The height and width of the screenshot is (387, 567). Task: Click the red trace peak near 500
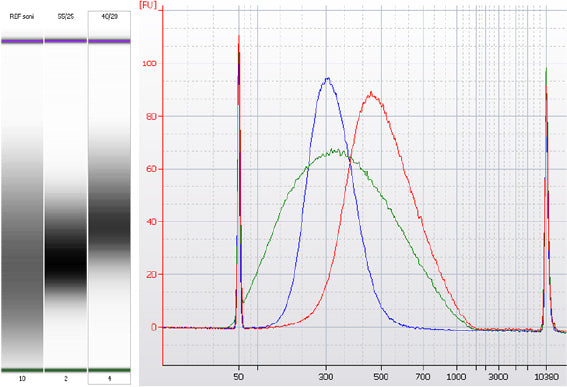tap(371, 94)
